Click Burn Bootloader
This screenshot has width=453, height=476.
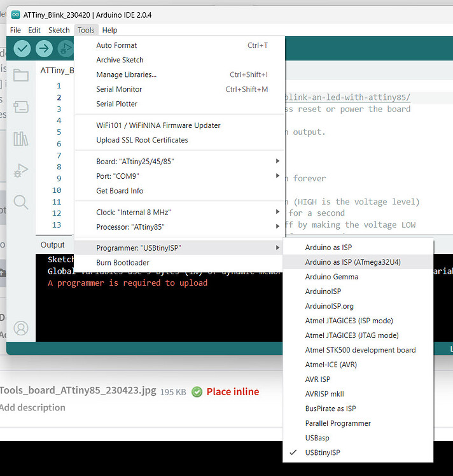point(179,263)
